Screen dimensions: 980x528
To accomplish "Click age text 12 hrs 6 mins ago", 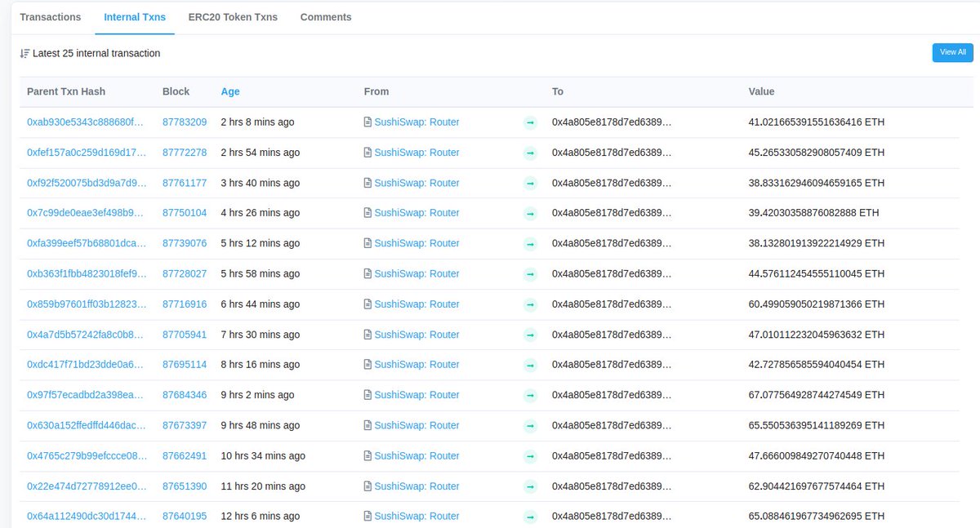I will pyautogui.click(x=261, y=517).
